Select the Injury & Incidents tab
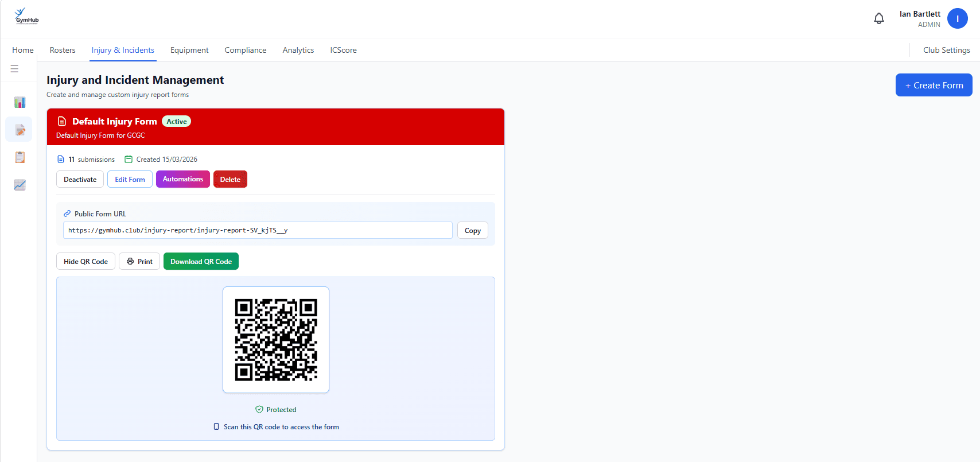980x462 pixels. coord(123,51)
